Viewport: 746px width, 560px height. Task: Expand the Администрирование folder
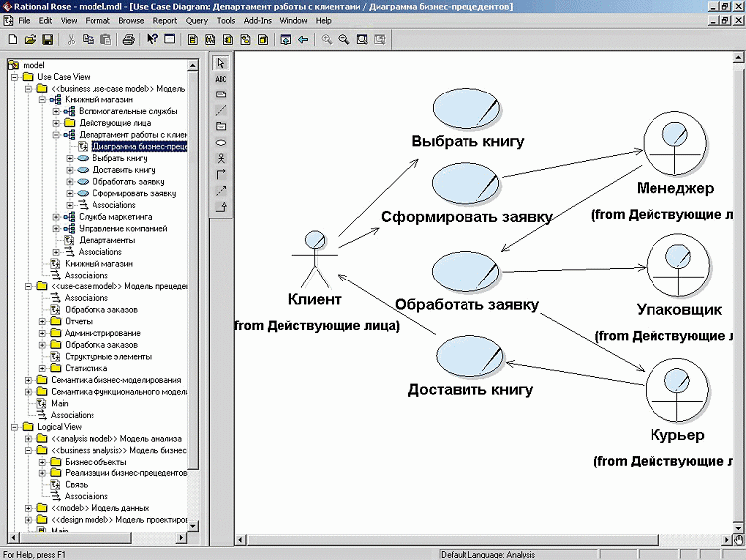[x=42, y=333]
